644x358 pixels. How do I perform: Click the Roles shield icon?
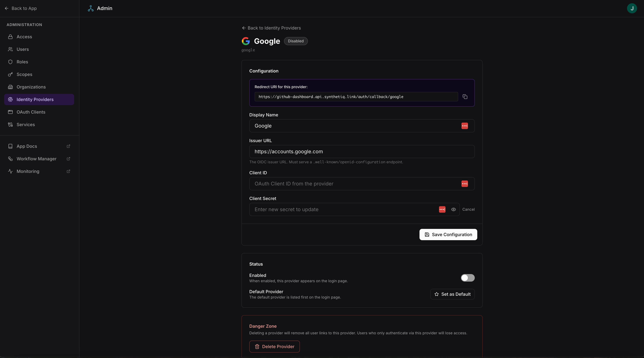click(10, 62)
